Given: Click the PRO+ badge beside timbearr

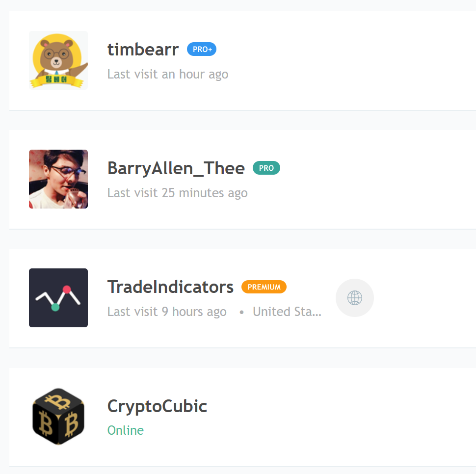Looking at the screenshot, I should pos(201,49).
